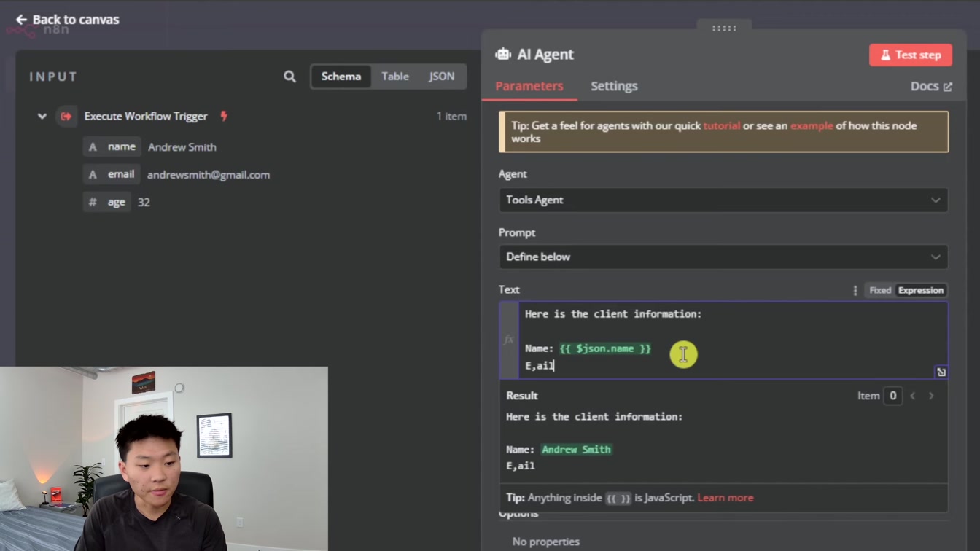The height and width of the screenshot is (551, 980).
Task: Click the lightning bolt trigger icon
Action: 224,116
